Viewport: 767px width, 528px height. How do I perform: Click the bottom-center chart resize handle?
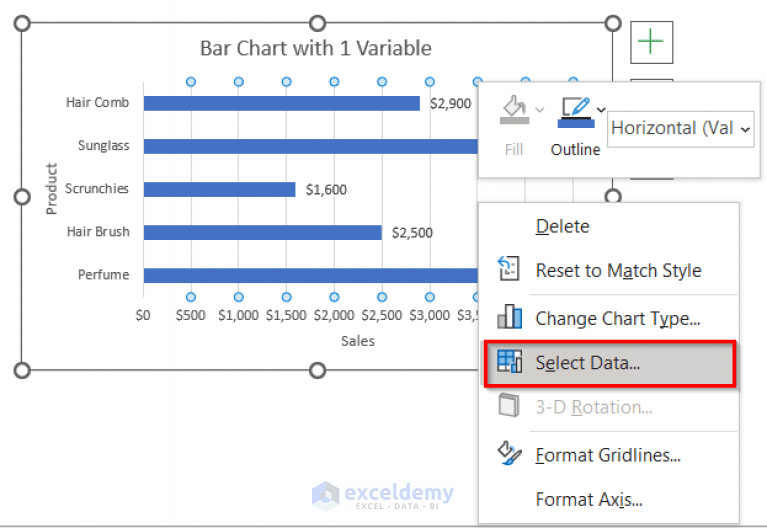tap(317, 370)
